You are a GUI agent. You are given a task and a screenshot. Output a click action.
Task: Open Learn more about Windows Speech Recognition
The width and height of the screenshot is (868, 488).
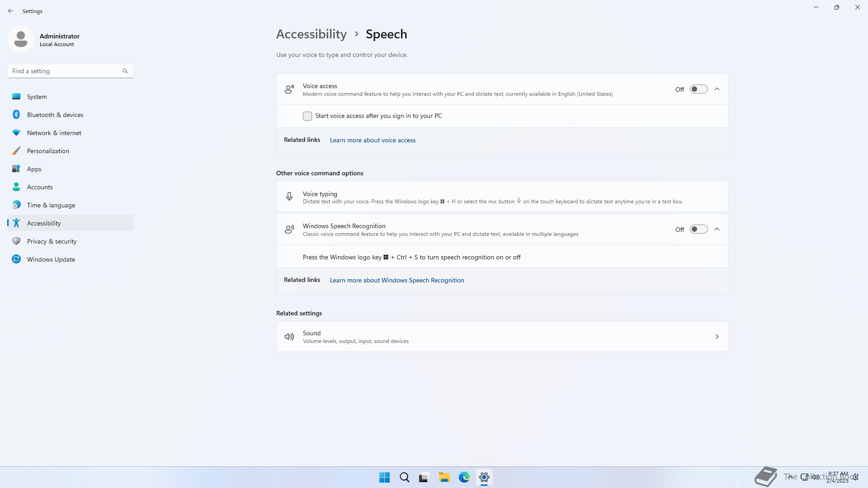click(397, 280)
